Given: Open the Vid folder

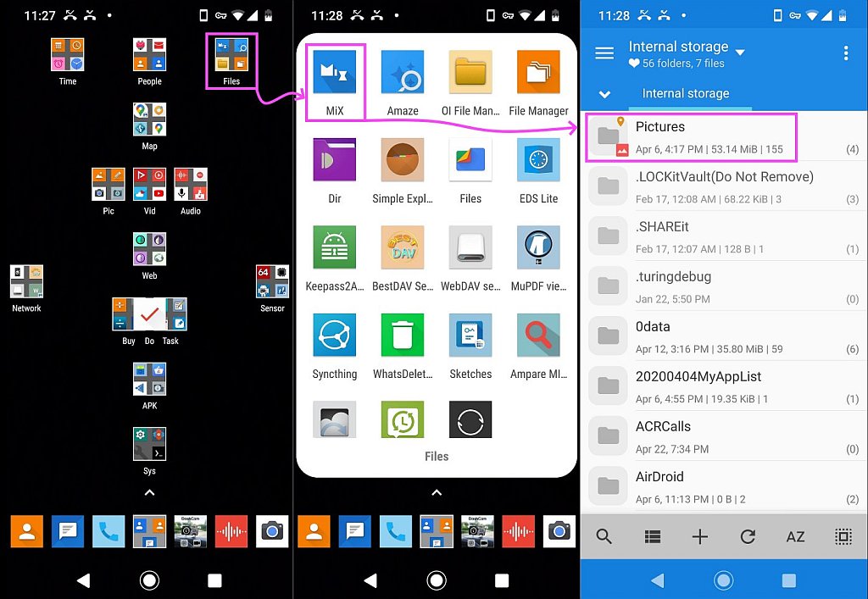Looking at the screenshot, I should pyautogui.click(x=149, y=184).
